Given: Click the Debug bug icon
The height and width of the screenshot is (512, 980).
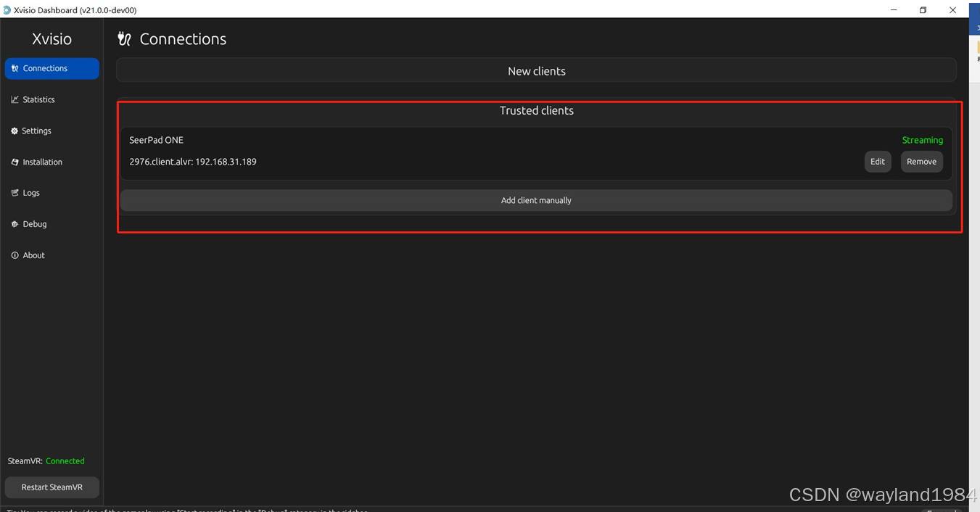Looking at the screenshot, I should click(x=15, y=224).
